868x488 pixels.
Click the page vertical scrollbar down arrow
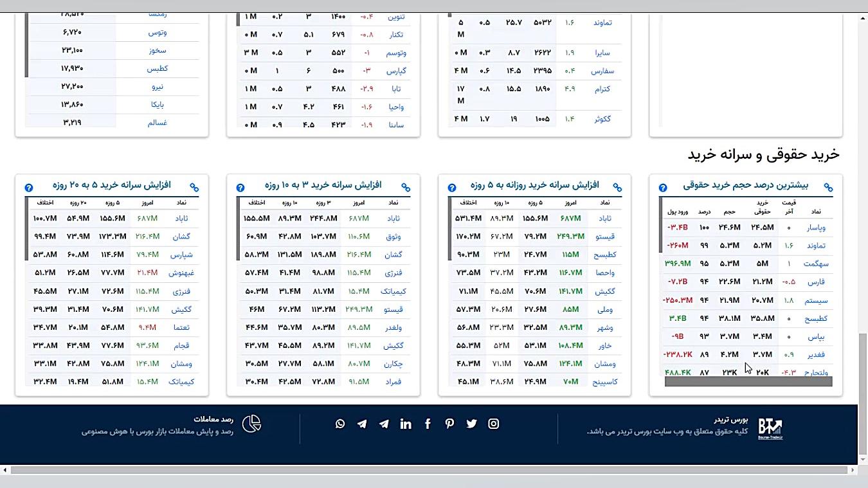pyautogui.click(x=862, y=458)
